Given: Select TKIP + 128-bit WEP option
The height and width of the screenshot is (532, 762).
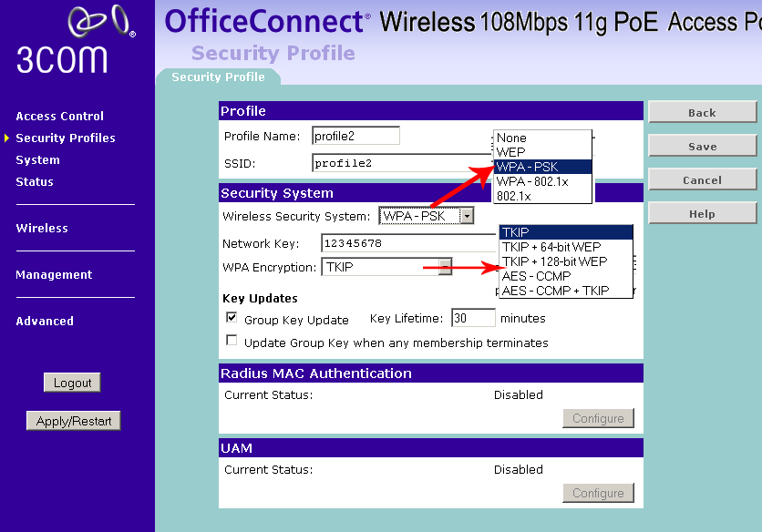Looking at the screenshot, I should pos(566,261).
